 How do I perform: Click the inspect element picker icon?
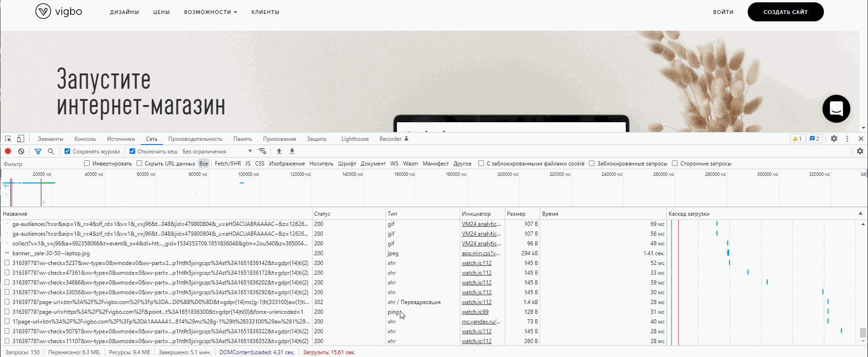pyautogui.click(x=8, y=139)
